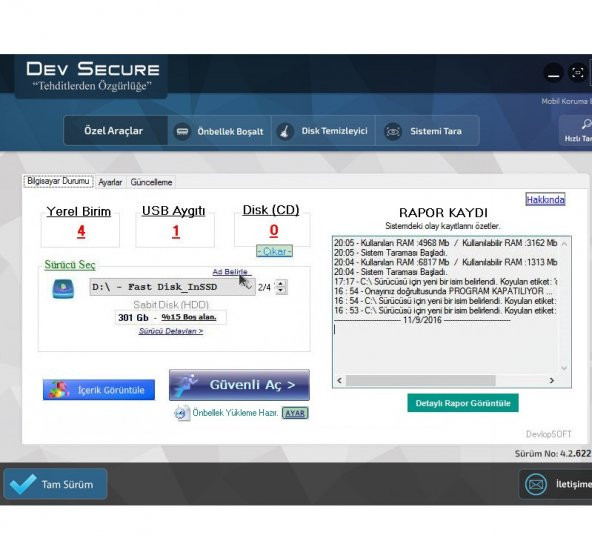The height and width of the screenshot is (544, 592).
Task: Click report log left scroll arrow
Action: click(x=339, y=381)
